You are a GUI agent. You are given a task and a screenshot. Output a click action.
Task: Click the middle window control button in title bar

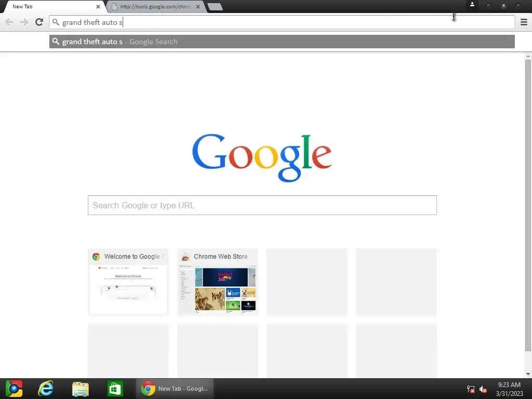pyautogui.click(x=503, y=6)
